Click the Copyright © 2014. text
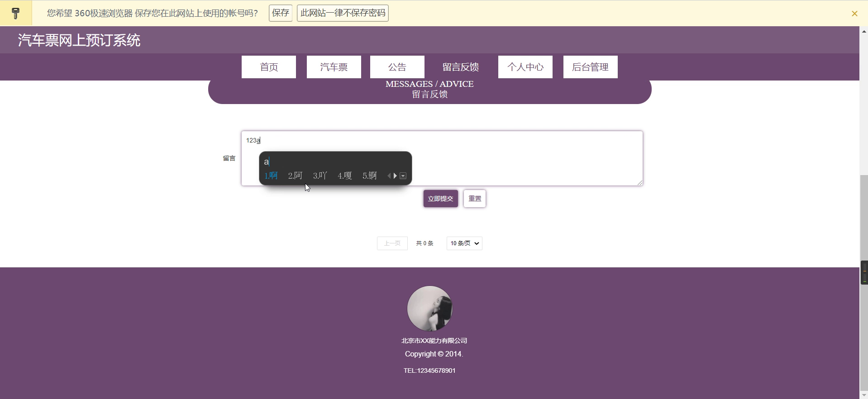The width and height of the screenshot is (868, 399). coord(434,354)
